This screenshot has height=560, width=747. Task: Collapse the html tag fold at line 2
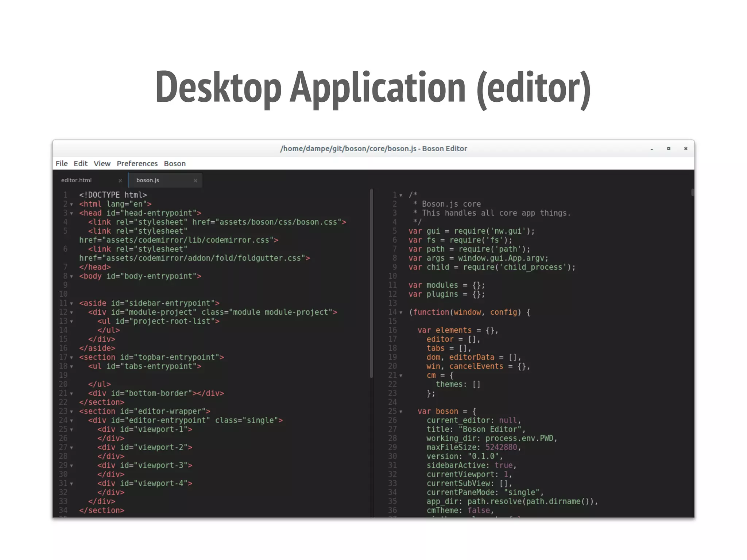pos(71,205)
